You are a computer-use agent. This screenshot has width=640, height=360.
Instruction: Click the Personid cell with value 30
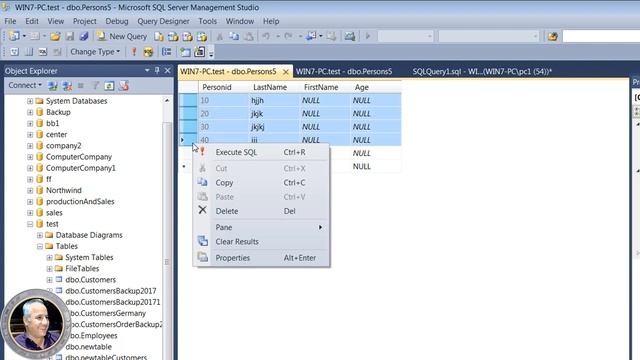tap(223, 127)
